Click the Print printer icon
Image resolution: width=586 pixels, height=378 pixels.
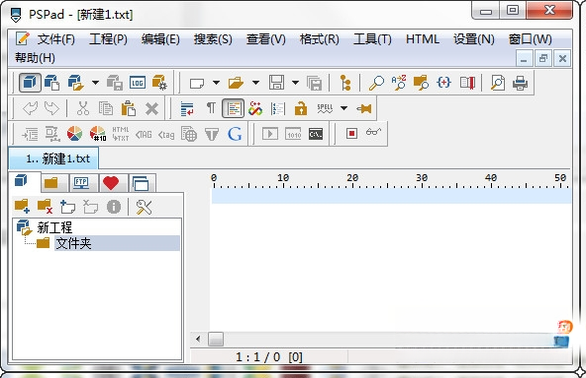[520, 83]
